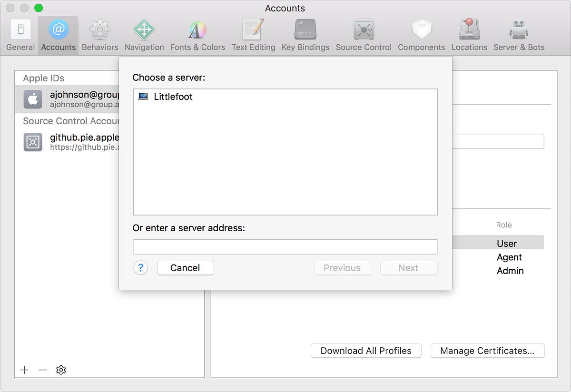Click the text field in accounts detail pane
The height and width of the screenshot is (392, 571).
pyautogui.click(x=498, y=141)
